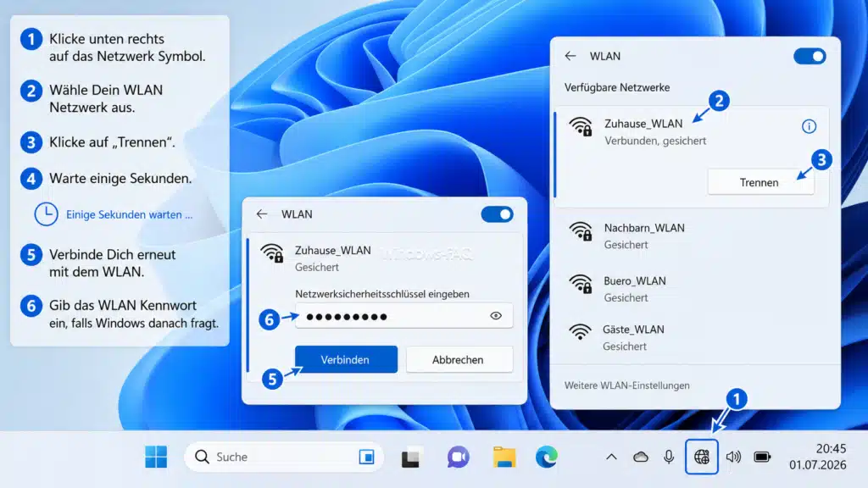Show password with the eye icon
Image resolution: width=868 pixels, height=488 pixels.
click(496, 316)
